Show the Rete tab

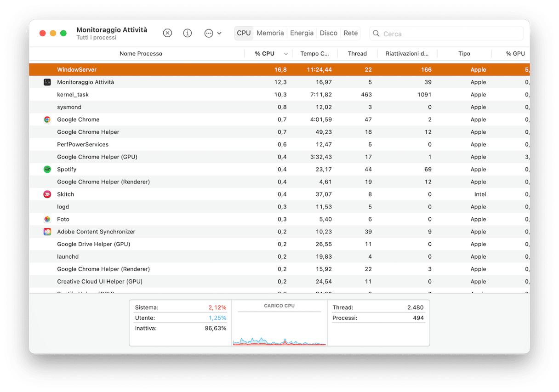click(351, 33)
